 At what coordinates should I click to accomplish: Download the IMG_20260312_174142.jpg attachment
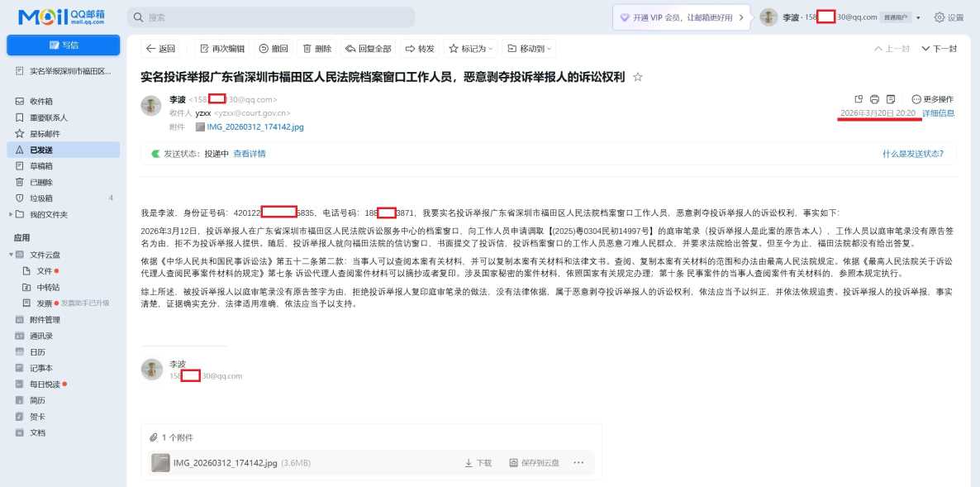click(479, 462)
